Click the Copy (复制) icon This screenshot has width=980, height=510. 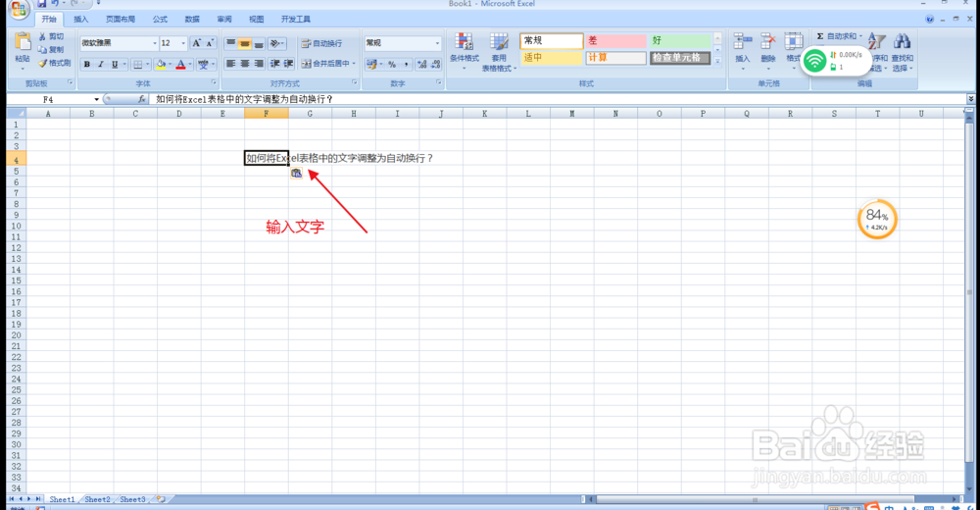pyautogui.click(x=42, y=49)
